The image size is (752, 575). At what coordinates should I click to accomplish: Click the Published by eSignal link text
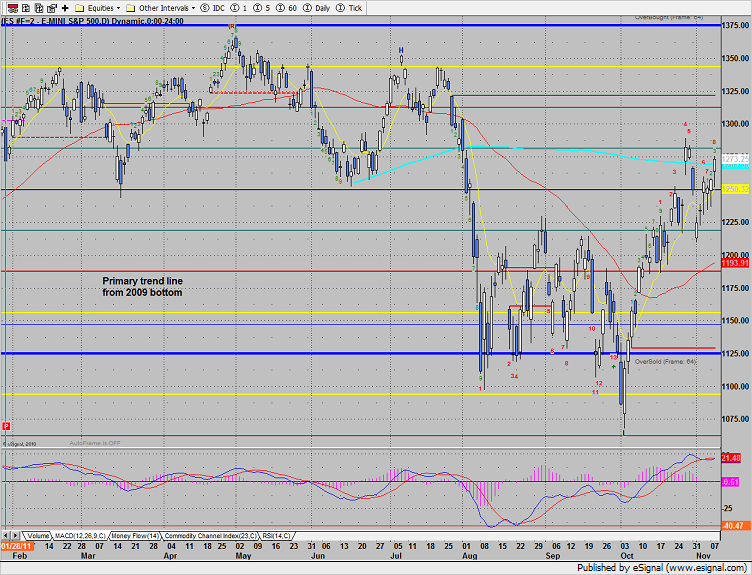(x=662, y=568)
